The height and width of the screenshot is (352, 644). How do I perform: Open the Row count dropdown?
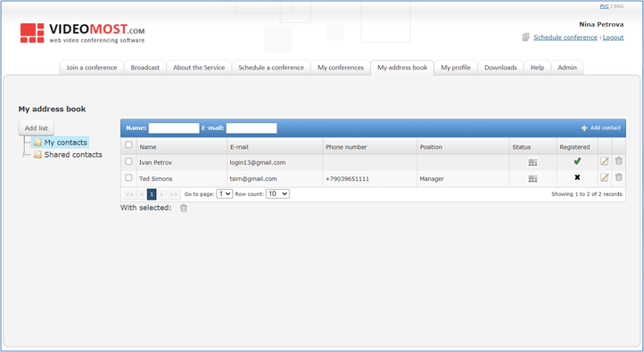277,193
